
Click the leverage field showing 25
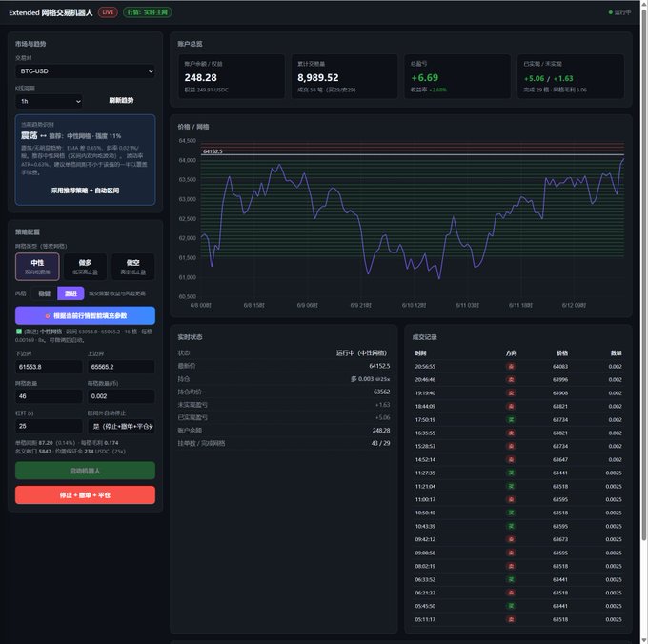pyautogui.click(x=49, y=426)
